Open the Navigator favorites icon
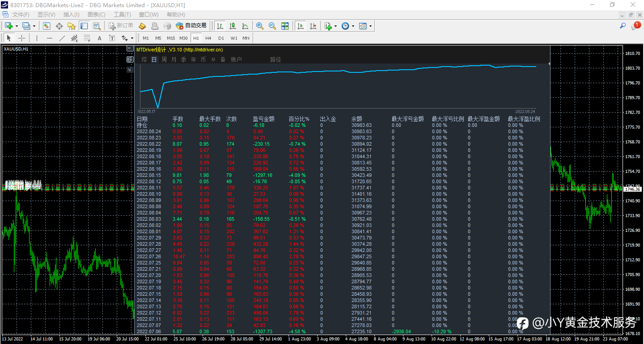The image size is (644, 344). pos(71,26)
